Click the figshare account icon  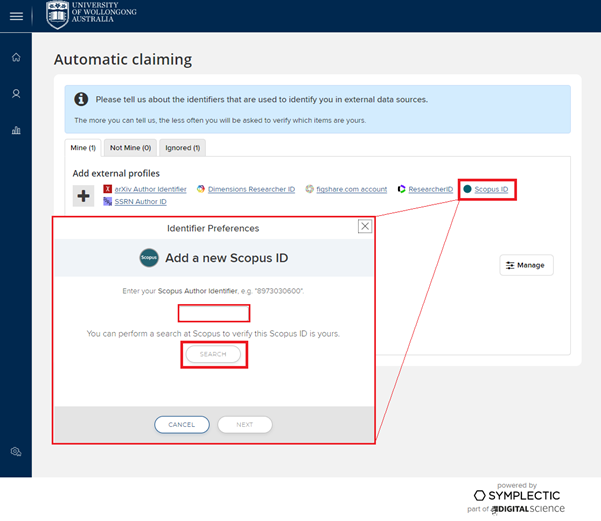point(309,189)
